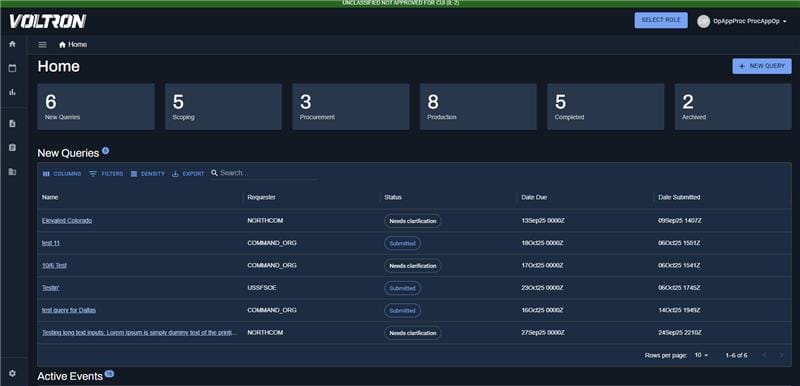
Task: Open the Elevated Colorado query link
Action: tap(67, 221)
